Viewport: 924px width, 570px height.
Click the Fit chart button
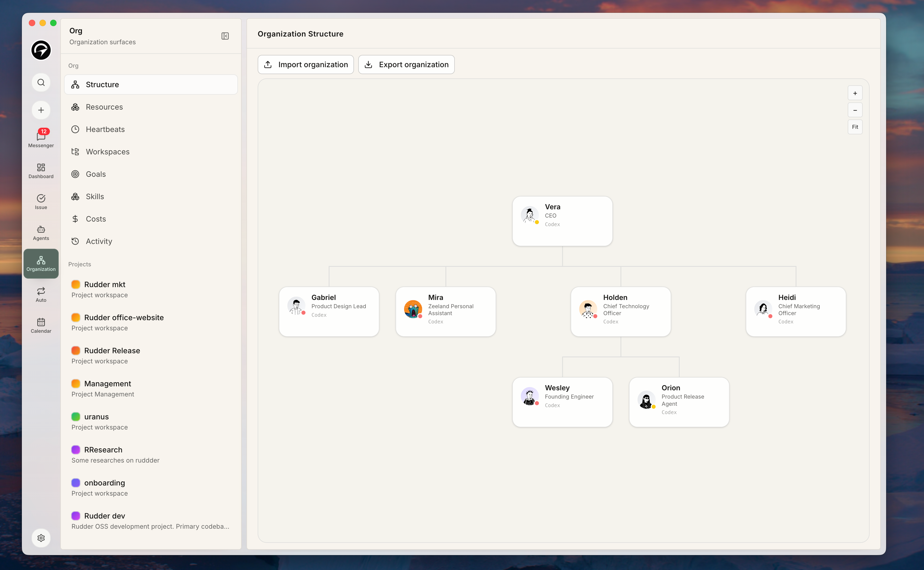coord(855,127)
